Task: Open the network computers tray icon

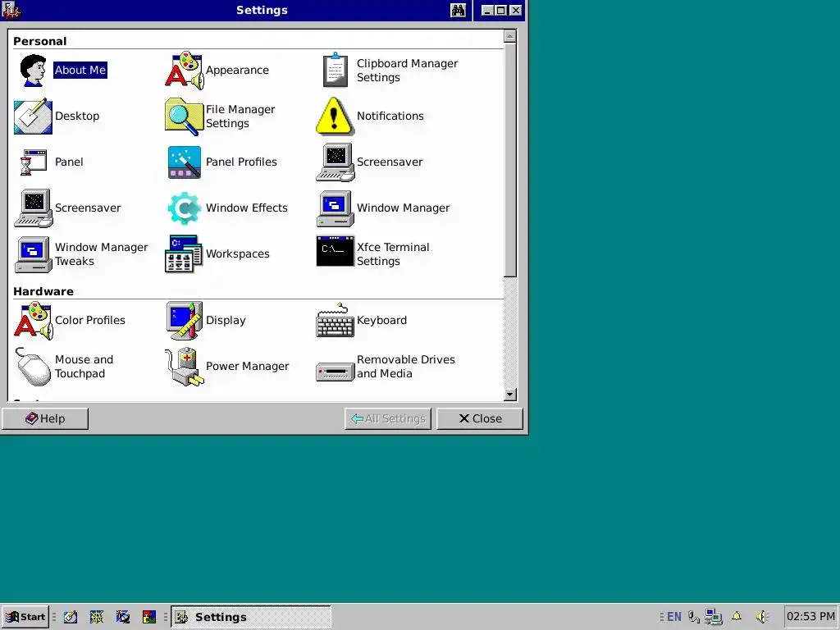Action: pos(714,617)
